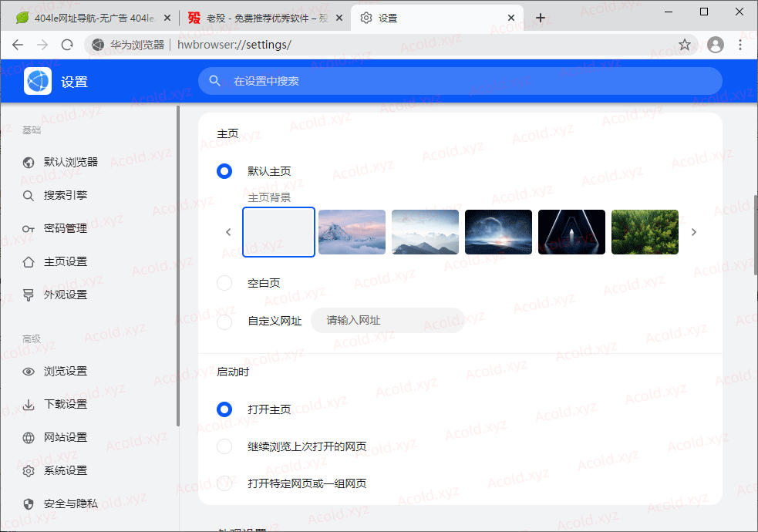
Task: Select the 自定义网址 radio button
Action: [x=224, y=322]
